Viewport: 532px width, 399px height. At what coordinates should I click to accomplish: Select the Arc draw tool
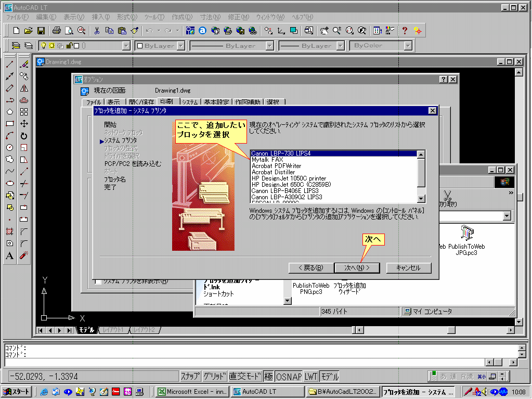coord(10,136)
